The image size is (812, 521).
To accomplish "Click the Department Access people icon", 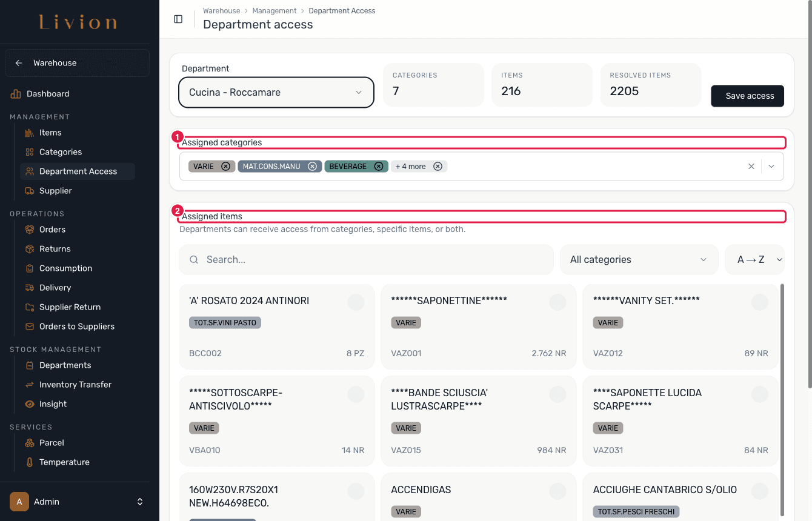I will [x=30, y=171].
